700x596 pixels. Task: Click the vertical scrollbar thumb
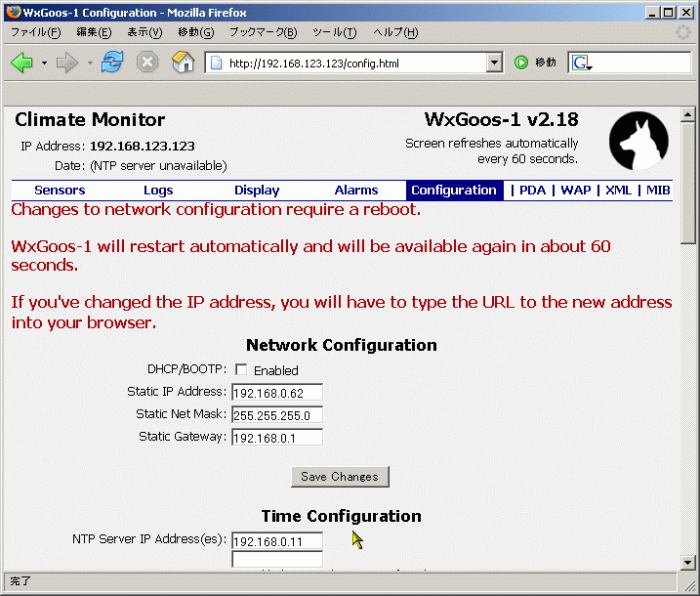tap(688, 183)
